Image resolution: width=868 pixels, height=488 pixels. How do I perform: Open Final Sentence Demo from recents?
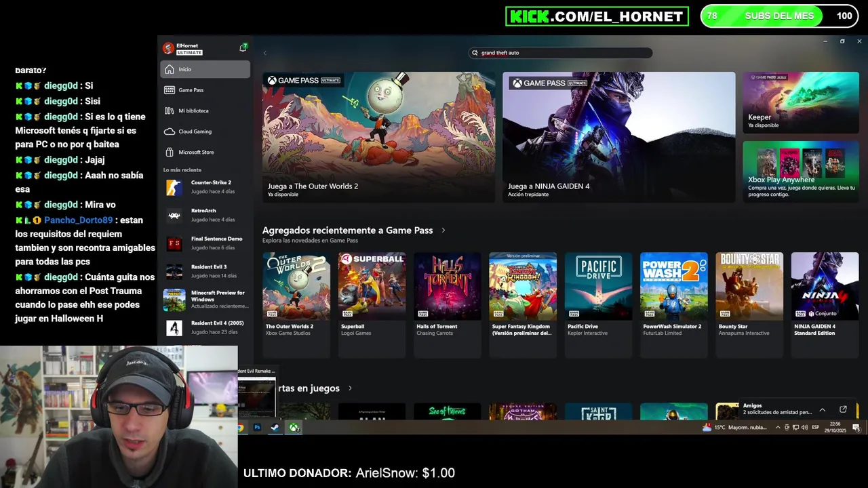coord(205,243)
